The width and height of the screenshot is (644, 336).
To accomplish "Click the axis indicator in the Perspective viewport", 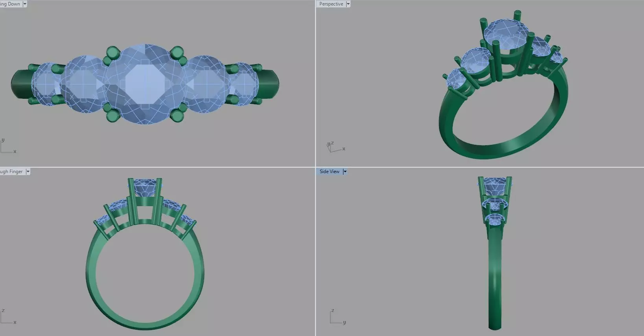I will click(336, 147).
